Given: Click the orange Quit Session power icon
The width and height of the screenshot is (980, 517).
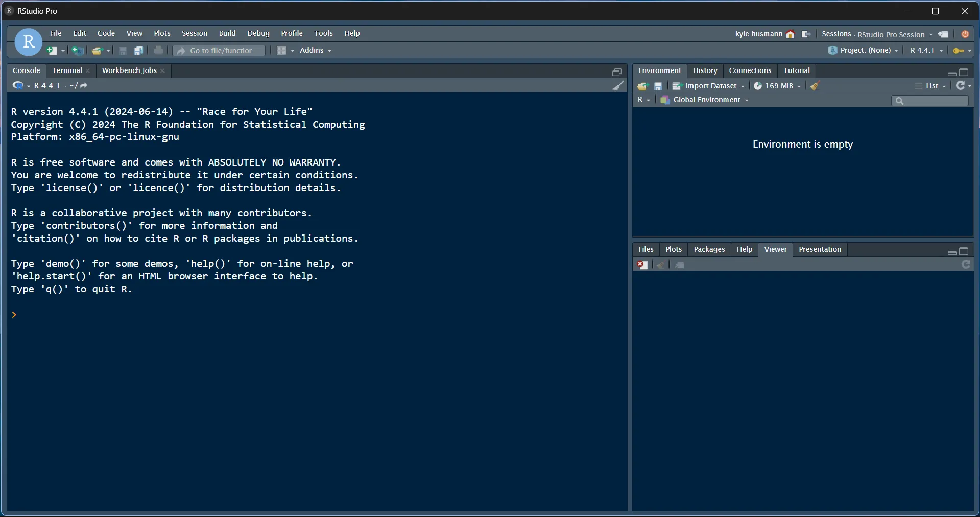Looking at the screenshot, I should pyautogui.click(x=965, y=34).
